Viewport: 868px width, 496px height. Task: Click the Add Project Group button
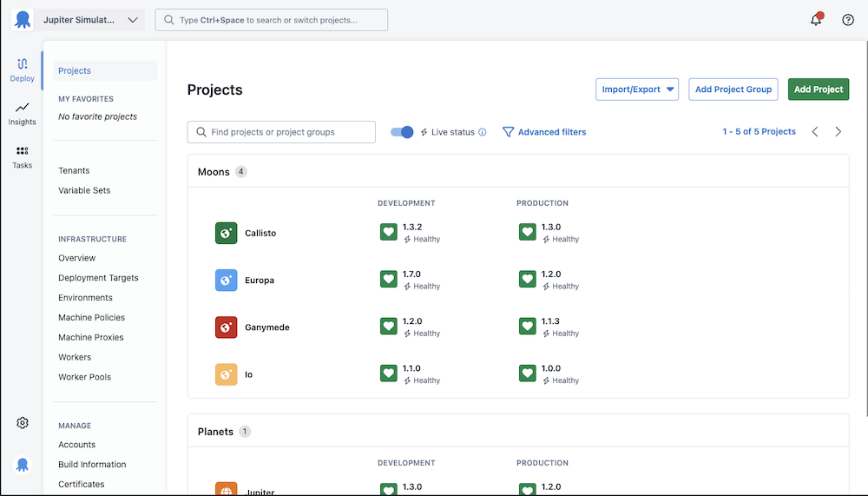point(733,89)
